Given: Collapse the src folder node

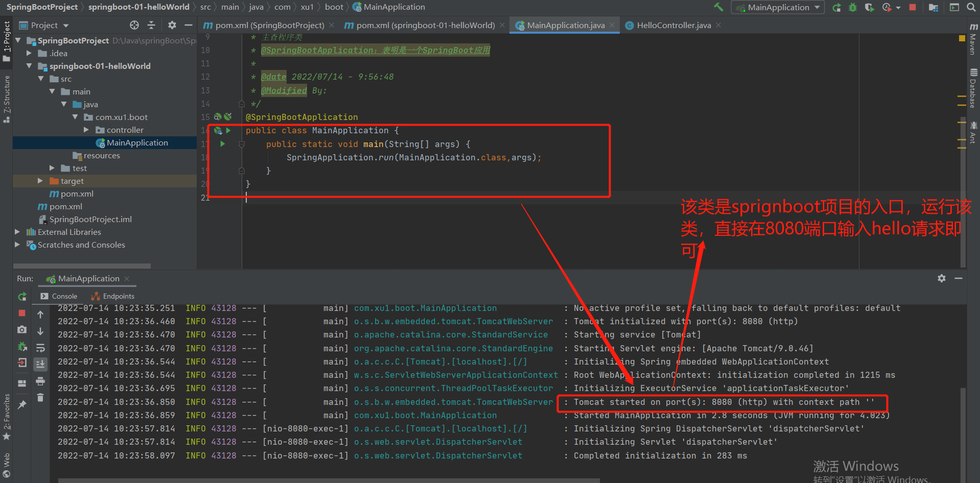Looking at the screenshot, I should point(41,79).
